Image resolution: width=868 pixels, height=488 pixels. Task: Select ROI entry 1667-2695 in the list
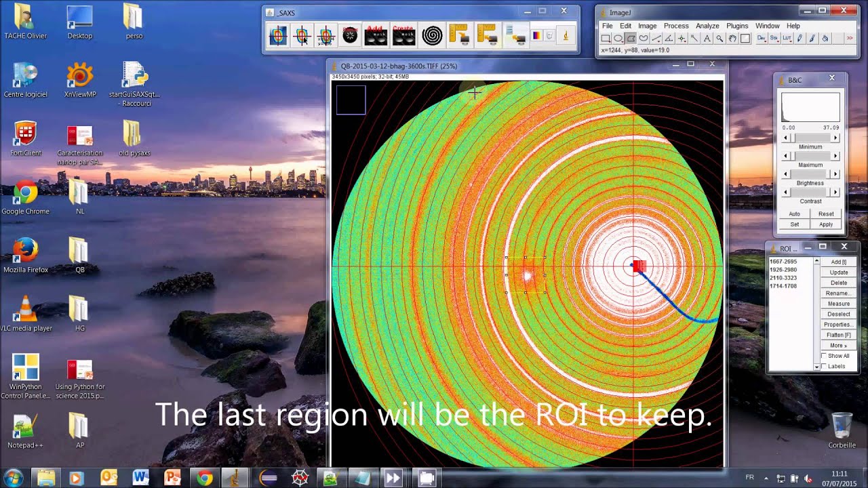[791, 262]
